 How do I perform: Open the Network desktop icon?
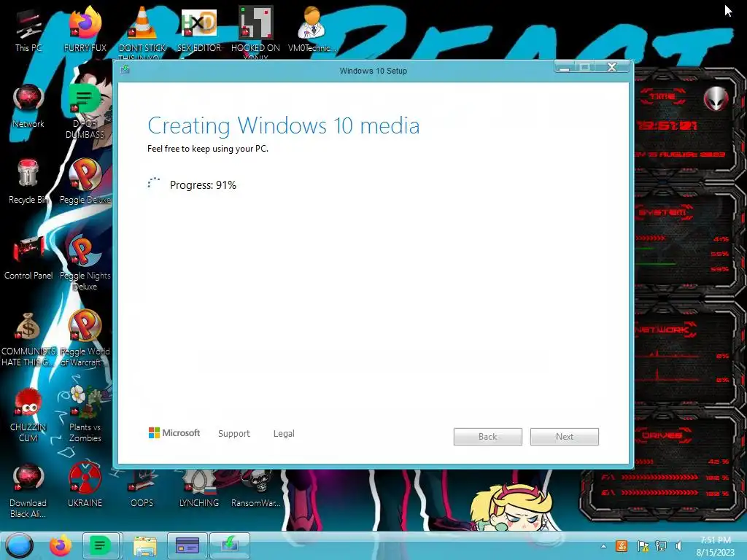28,106
